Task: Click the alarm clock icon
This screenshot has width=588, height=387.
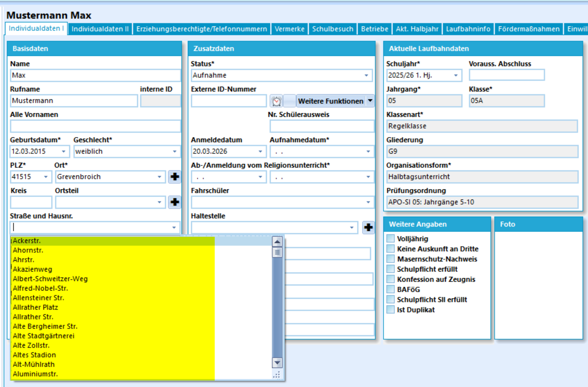Action: point(276,101)
